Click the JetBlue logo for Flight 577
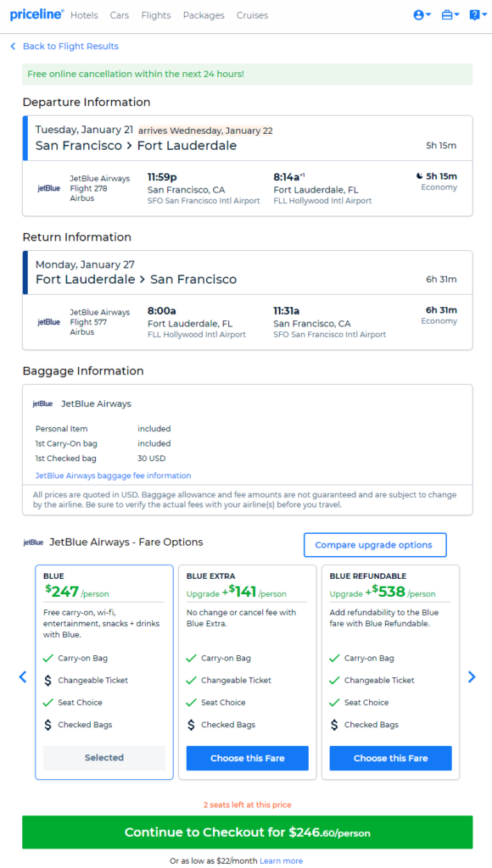The image size is (492, 868). click(48, 322)
